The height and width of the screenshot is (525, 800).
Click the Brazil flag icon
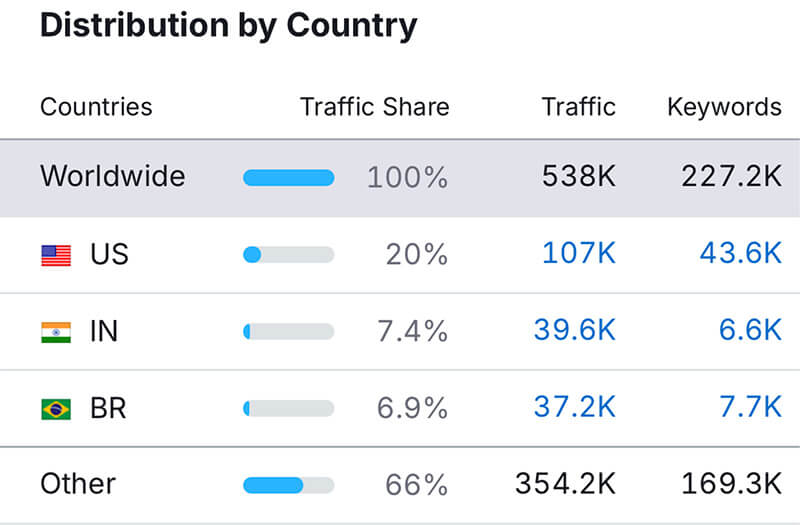point(56,409)
